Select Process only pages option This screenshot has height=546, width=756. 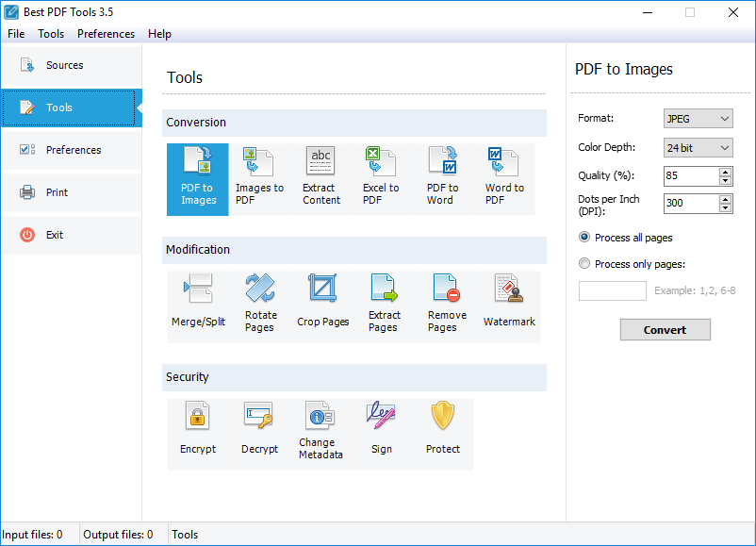tap(584, 264)
